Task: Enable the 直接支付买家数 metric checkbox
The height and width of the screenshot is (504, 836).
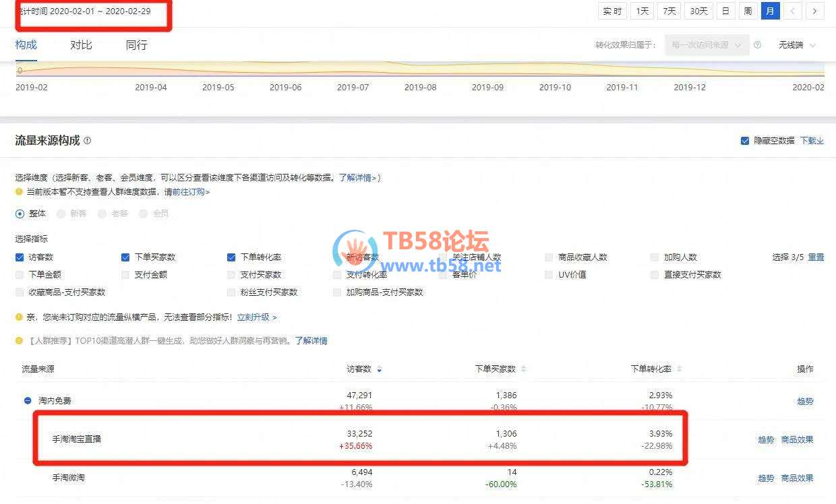Action: pos(655,274)
